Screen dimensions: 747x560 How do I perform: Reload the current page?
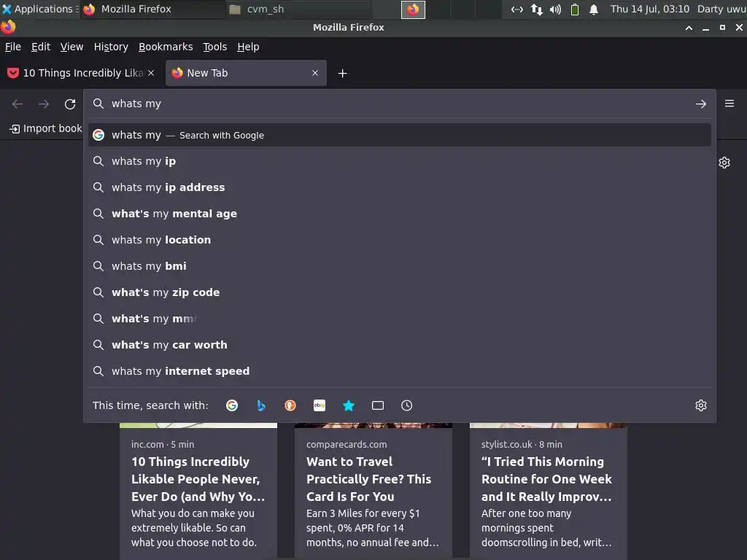(x=70, y=104)
